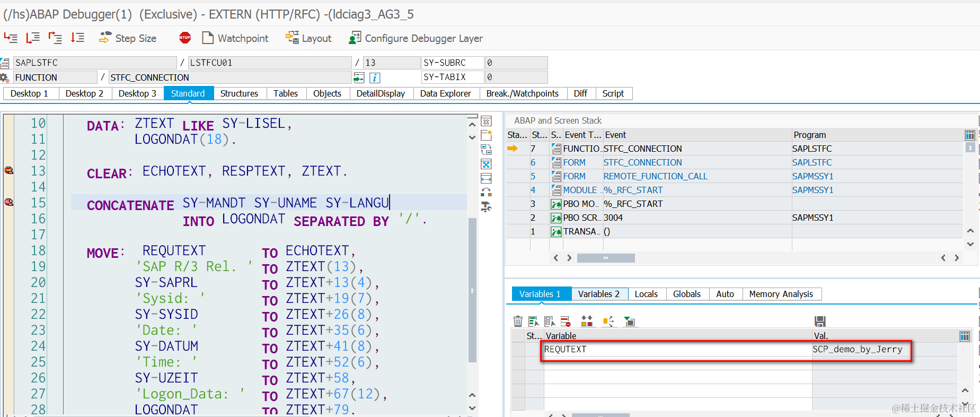Open the DetailDisplay tab

381,93
